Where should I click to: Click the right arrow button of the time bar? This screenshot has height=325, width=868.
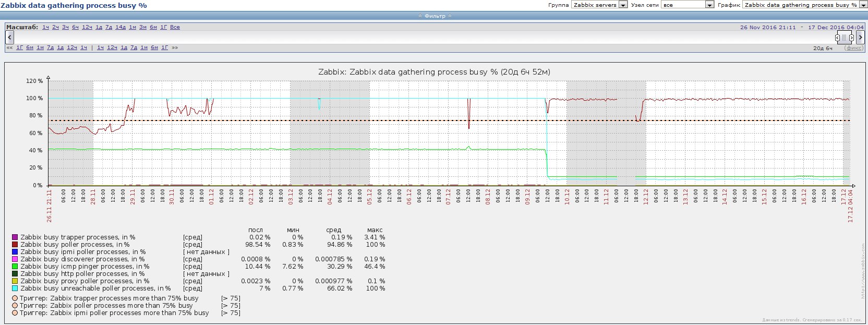[860, 37]
